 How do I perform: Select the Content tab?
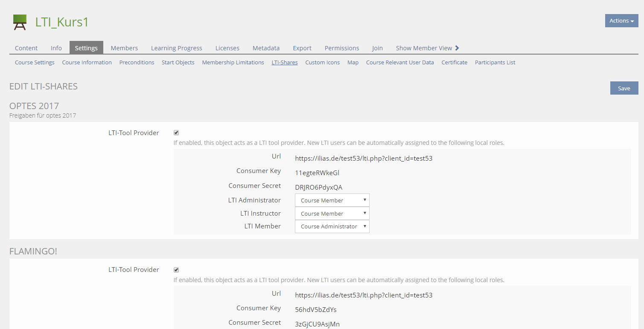[x=26, y=48]
